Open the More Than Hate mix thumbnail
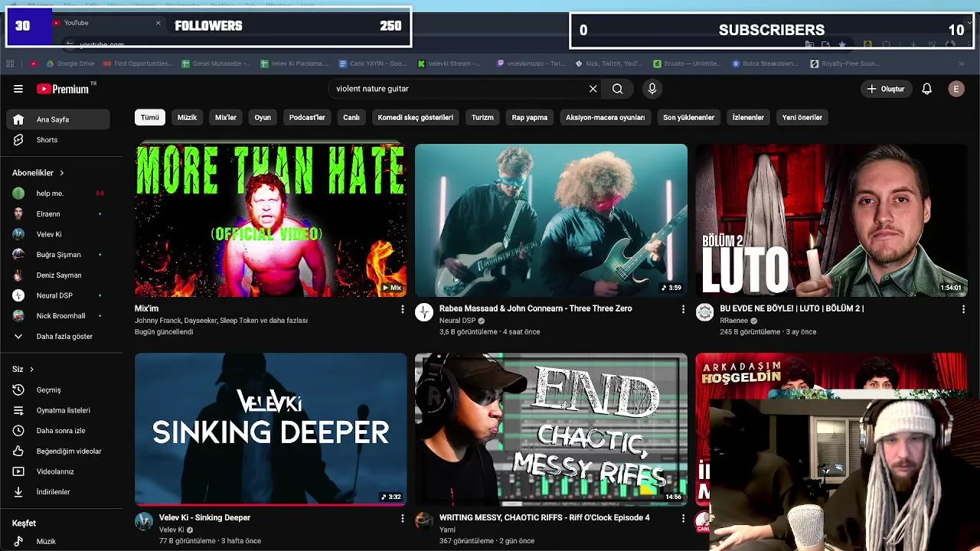The width and height of the screenshot is (980, 551). point(270,220)
